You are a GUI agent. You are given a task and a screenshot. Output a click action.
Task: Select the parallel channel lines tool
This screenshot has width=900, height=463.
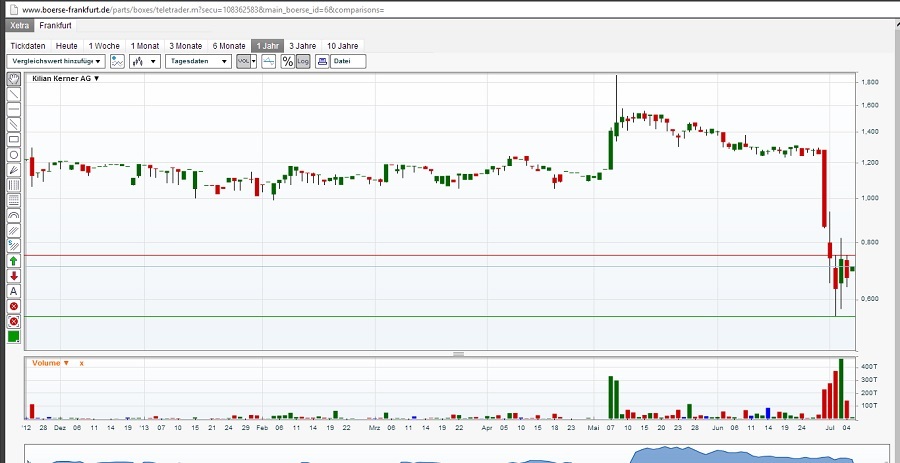[x=14, y=124]
